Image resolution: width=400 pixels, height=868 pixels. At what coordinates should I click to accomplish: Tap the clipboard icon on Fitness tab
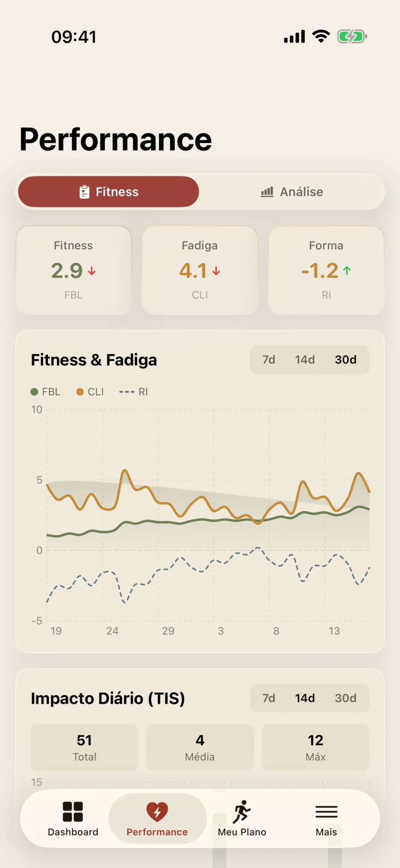click(84, 192)
